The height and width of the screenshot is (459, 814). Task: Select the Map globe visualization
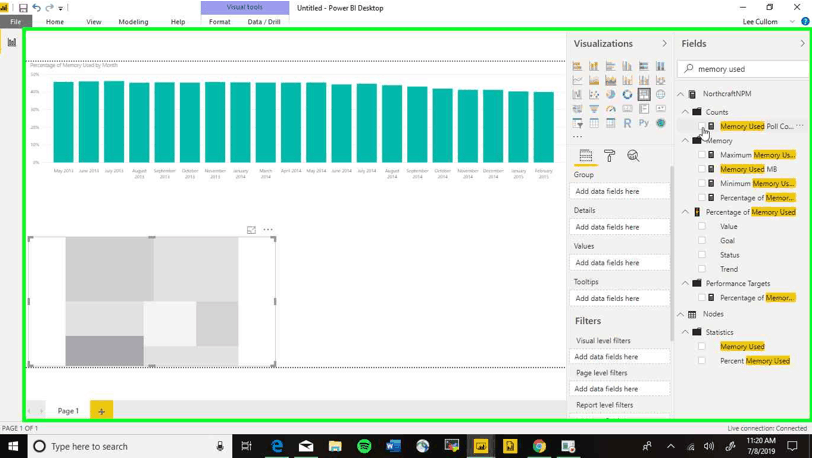click(660, 94)
